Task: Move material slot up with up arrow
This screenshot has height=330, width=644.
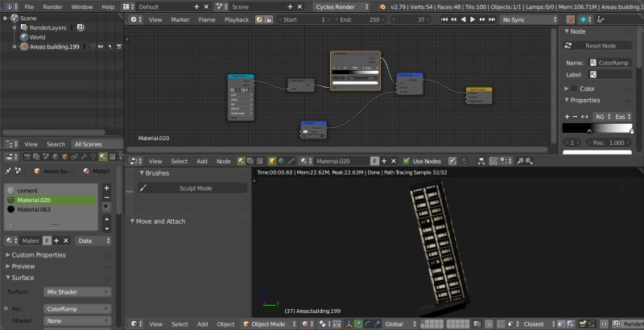Action: 107,219
